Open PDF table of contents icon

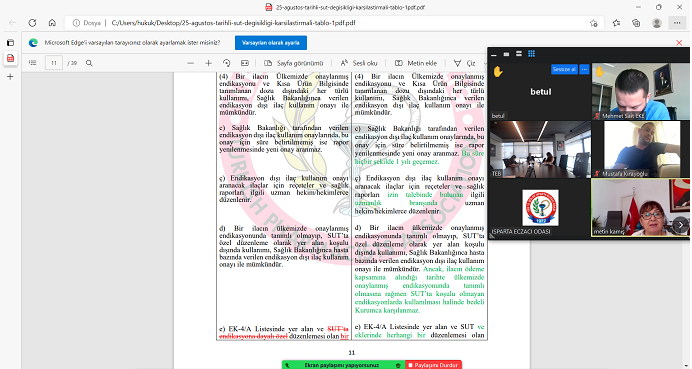tap(33, 63)
